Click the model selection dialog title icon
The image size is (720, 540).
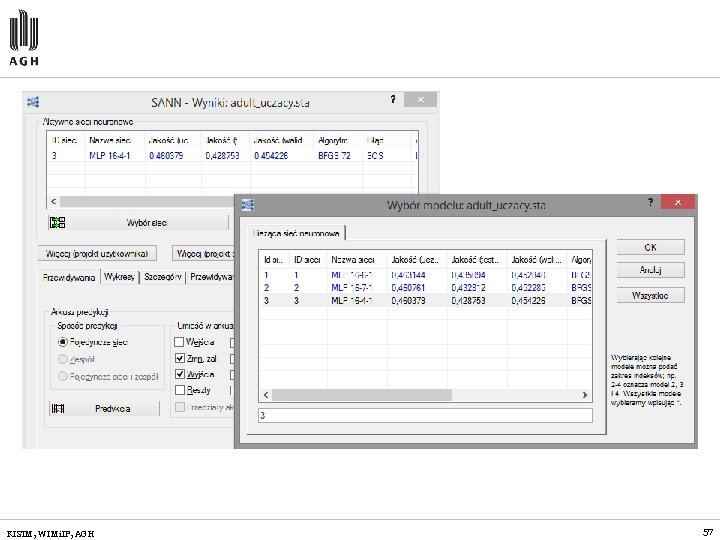point(248,204)
